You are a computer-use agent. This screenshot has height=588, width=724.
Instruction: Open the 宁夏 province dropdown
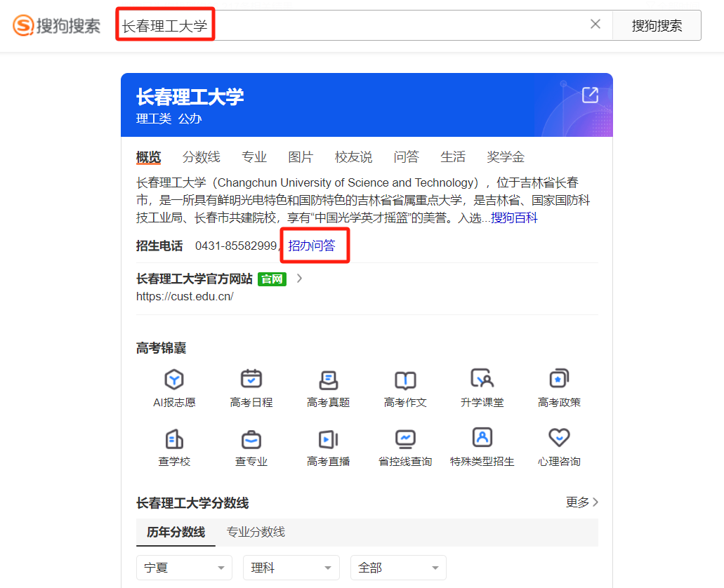[184, 567]
